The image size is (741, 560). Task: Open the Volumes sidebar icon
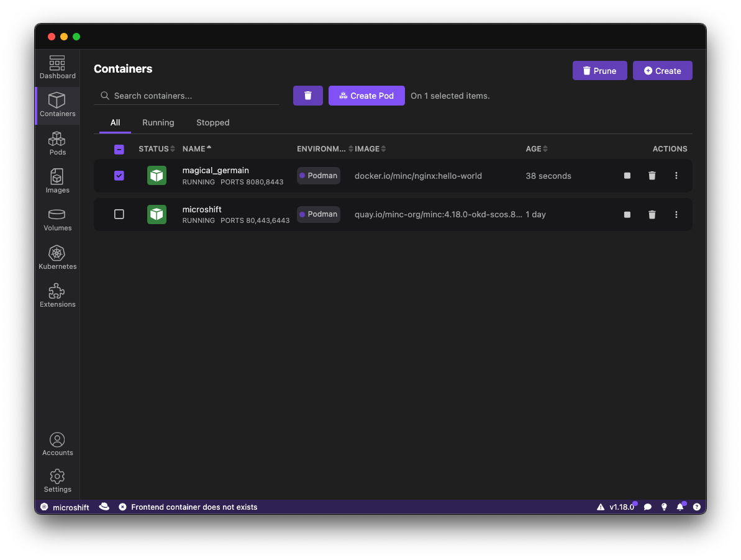click(57, 219)
